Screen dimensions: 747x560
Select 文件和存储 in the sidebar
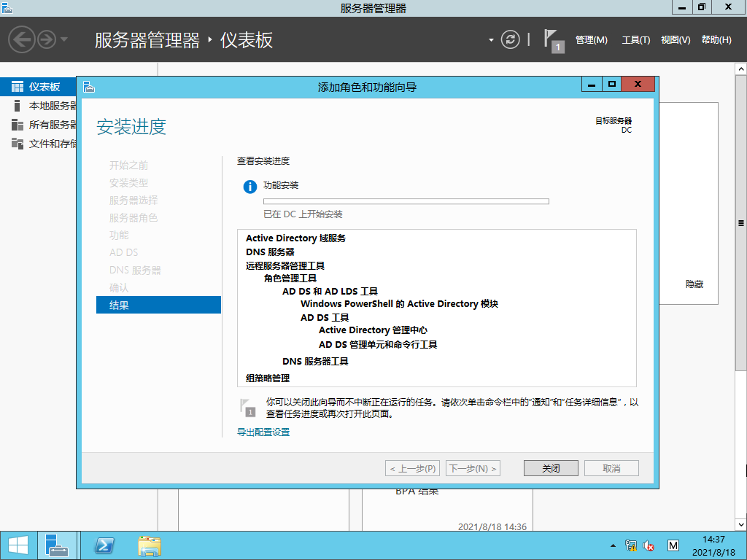(38, 144)
